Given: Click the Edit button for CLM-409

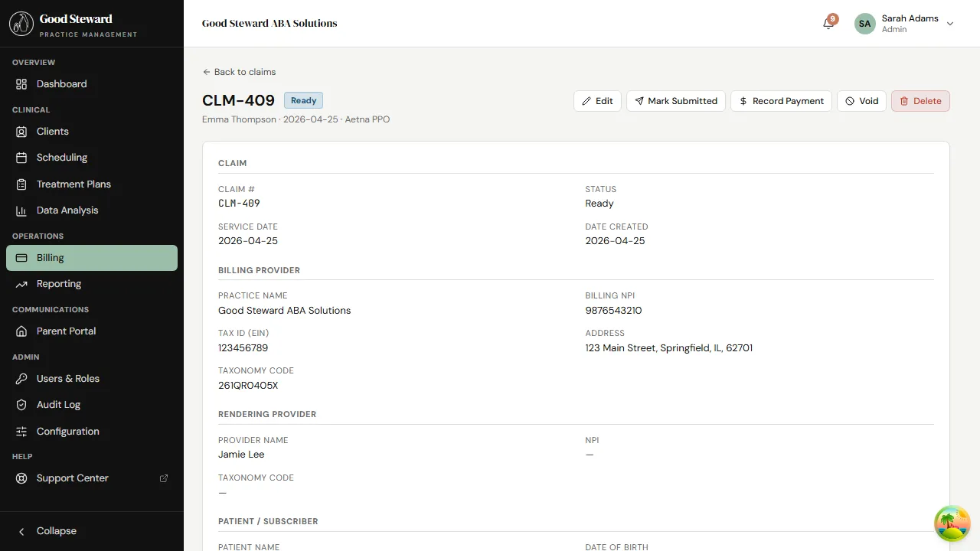Looking at the screenshot, I should tap(597, 101).
